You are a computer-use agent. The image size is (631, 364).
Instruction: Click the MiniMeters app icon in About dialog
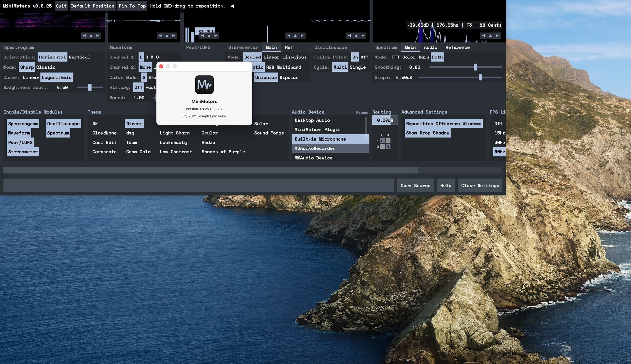(x=204, y=84)
